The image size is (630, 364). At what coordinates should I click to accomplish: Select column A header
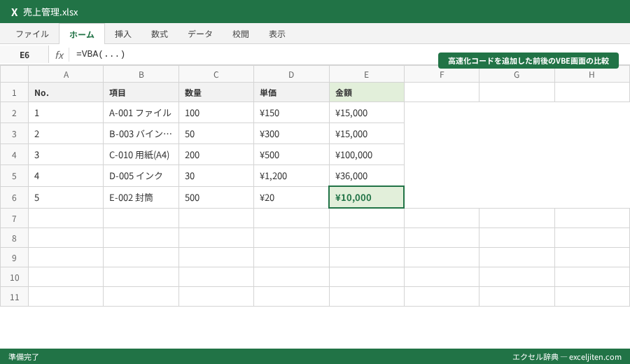click(x=66, y=74)
